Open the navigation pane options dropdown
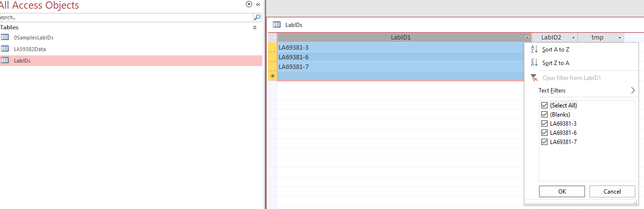644x209 pixels. tap(249, 4)
